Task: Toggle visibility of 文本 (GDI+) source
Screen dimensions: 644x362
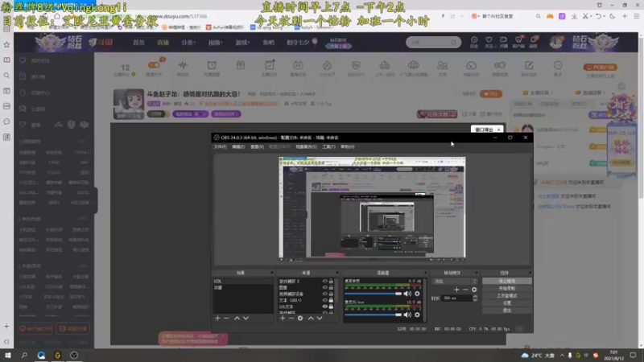Action: [325, 300]
